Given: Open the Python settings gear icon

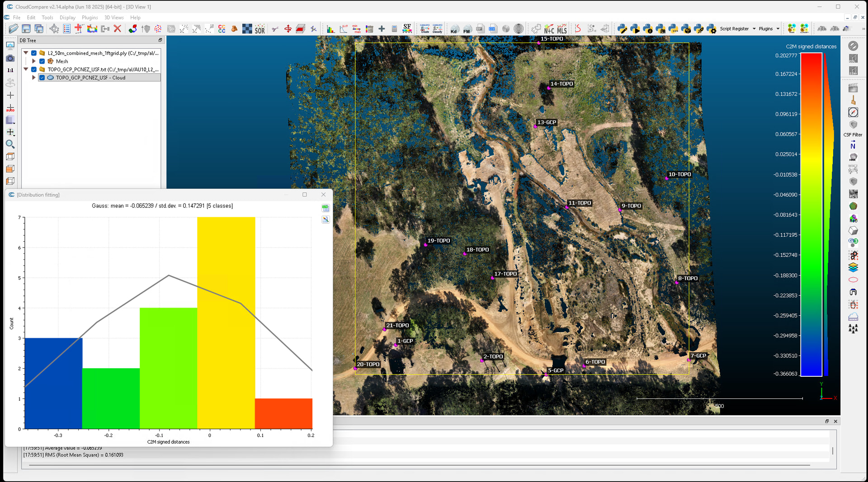Looking at the screenshot, I should pos(711,29).
